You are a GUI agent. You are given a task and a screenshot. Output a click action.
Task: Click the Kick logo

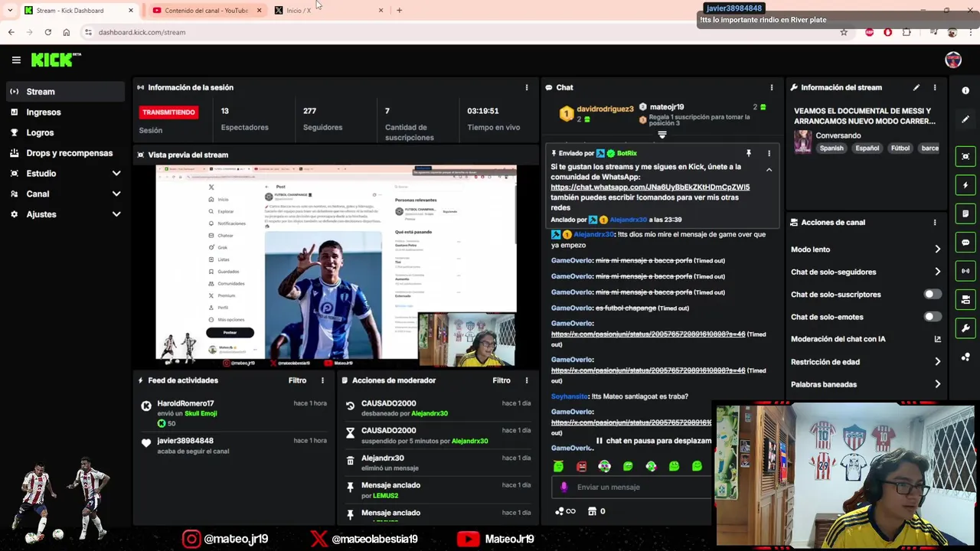point(55,60)
